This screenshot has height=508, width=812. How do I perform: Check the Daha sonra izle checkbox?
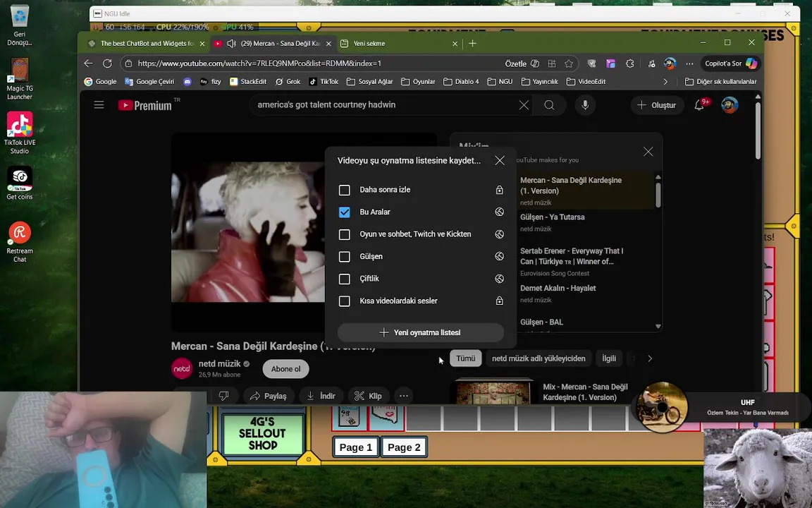345,190
